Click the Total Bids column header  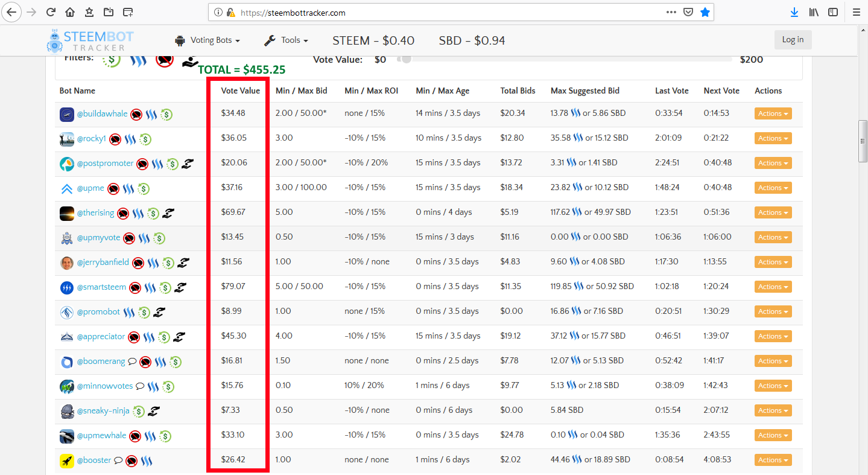pyautogui.click(x=518, y=91)
